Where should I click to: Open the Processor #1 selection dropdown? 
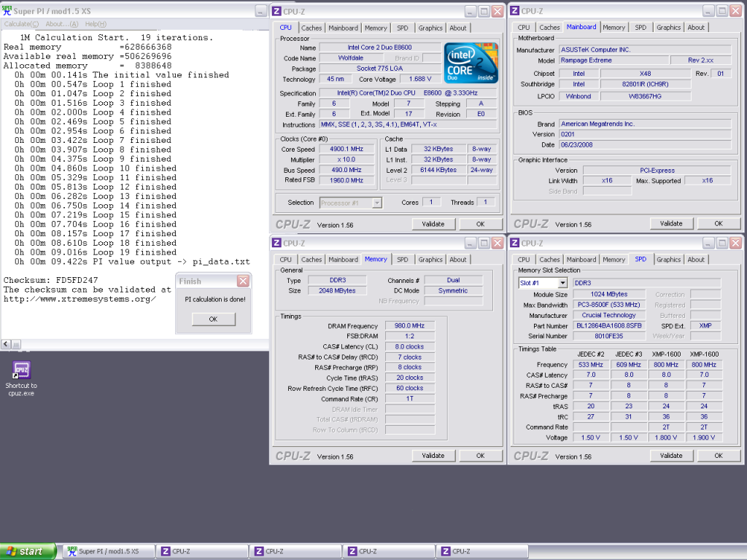pos(377,203)
